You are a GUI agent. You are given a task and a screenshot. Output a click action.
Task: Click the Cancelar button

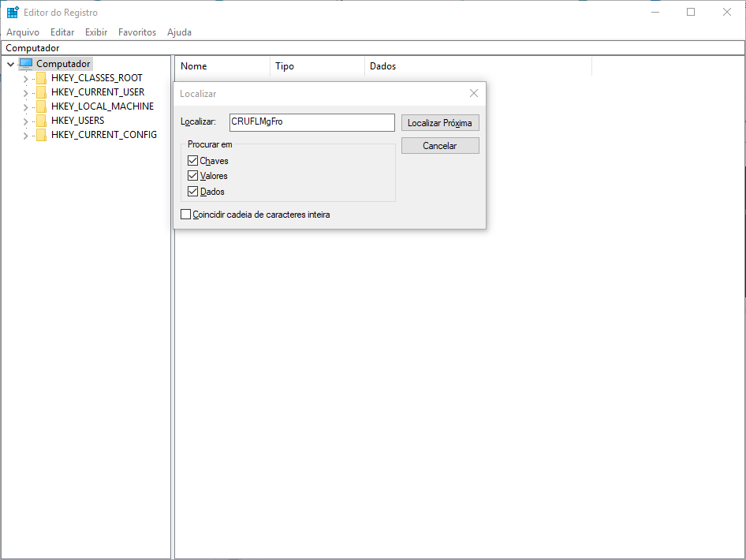(440, 146)
